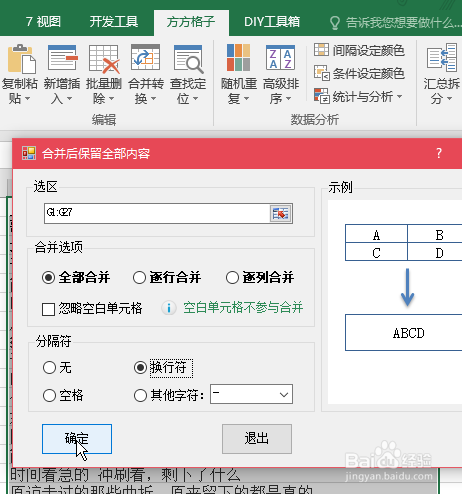462x494 pixels.
Task: Open the 合并转换 merge convert tool
Action: (146, 74)
